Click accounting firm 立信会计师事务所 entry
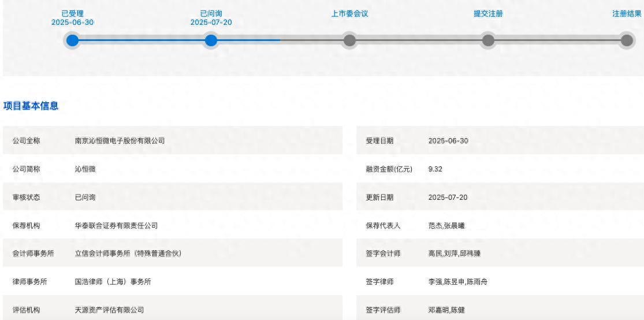The height and width of the screenshot is (320, 644). pos(128,254)
